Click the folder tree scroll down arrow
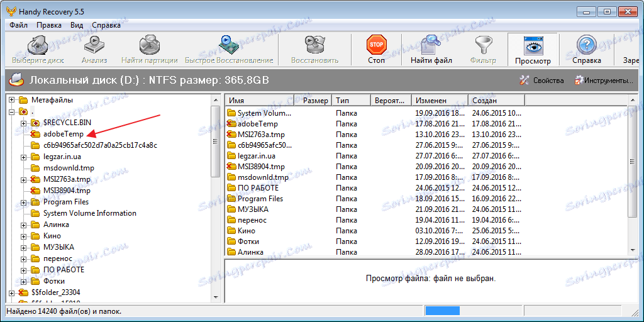The width and height of the screenshot is (644, 322). tap(216, 297)
